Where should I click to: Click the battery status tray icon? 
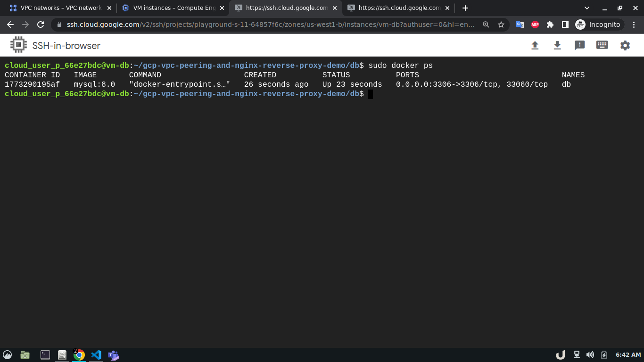point(604,355)
